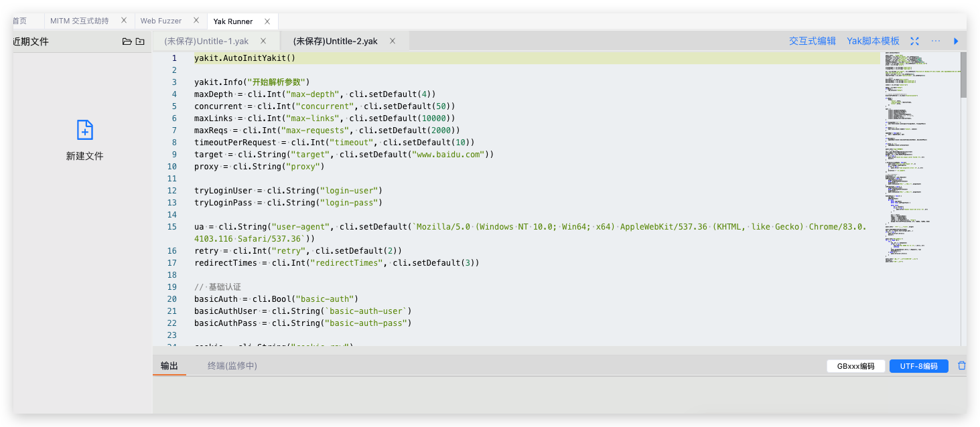
Task: Click the add folder icon
Action: [140, 41]
